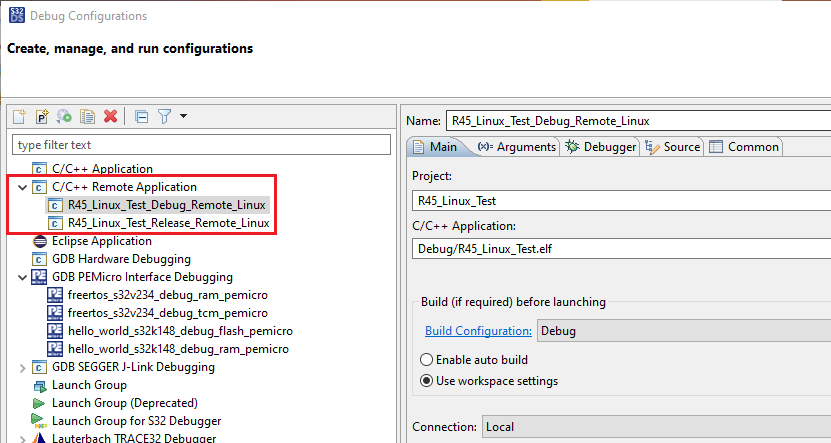Click the New launch configuration icon
Viewport: 831px width, 443px height.
pos(19,117)
